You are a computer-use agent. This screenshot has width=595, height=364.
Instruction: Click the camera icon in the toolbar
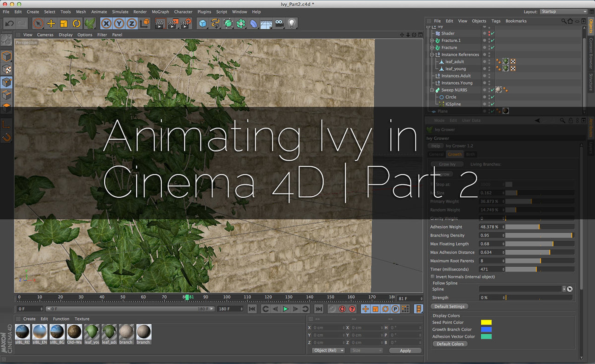pyautogui.click(x=280, y=23)
